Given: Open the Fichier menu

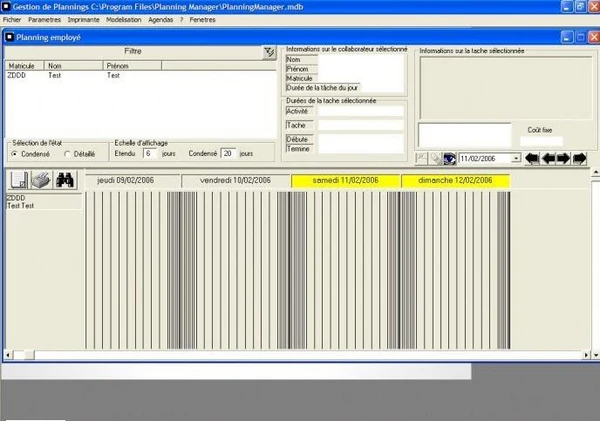Looking at the screenshot, I should pos(12,20).
